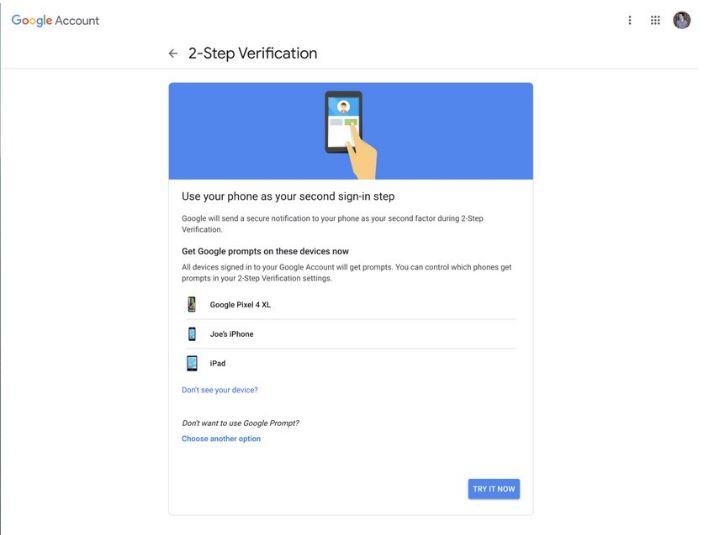Open the profile avatar menu

[x=681, y=20]
